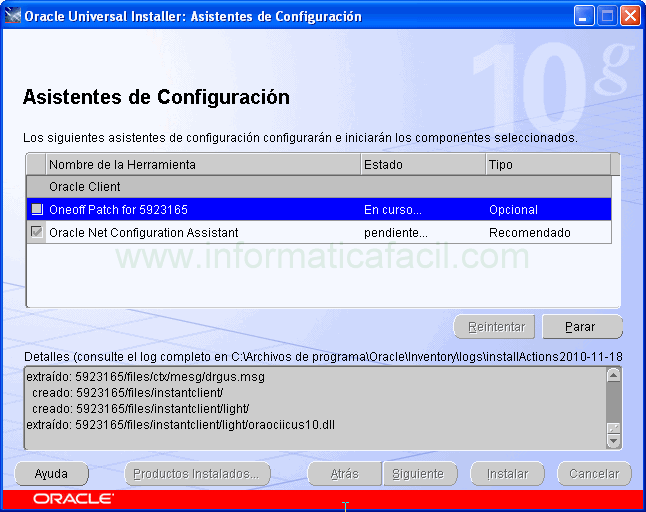Click the Parar button
Viewport: 646px width, 512px height.
(x=582, y=327)
